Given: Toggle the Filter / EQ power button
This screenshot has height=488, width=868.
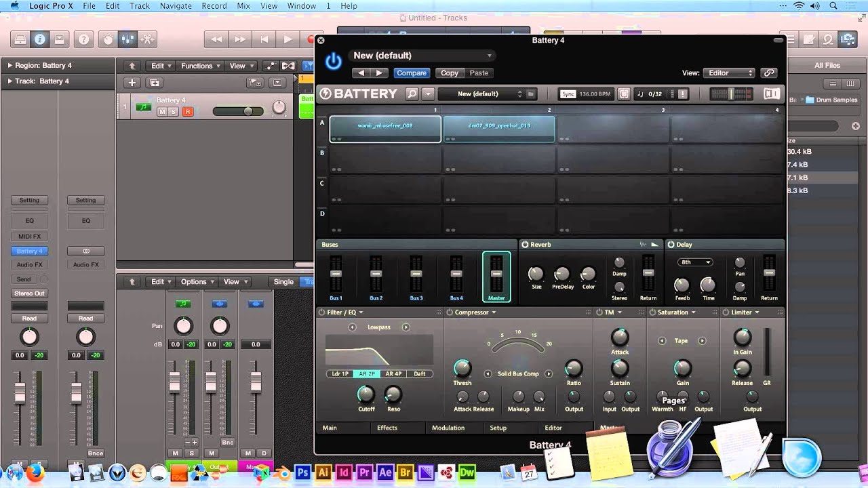Looking at the screenshot, I should (321, 312).
